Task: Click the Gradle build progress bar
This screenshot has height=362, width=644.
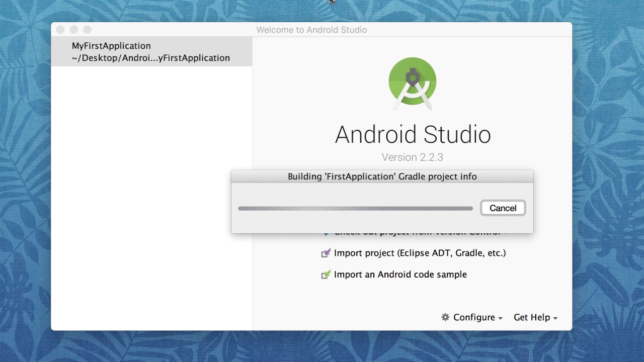Action: click(355, 208)
